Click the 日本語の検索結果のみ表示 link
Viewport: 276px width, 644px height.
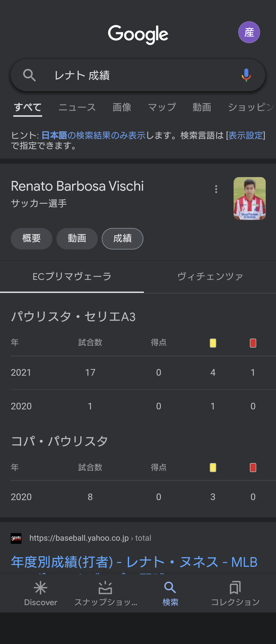[x=93, y=135]
